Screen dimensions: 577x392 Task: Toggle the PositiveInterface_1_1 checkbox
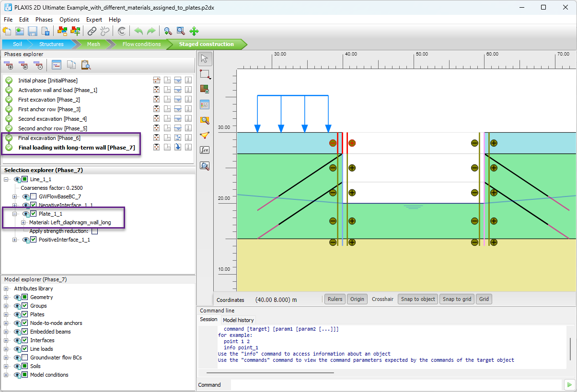34,240
